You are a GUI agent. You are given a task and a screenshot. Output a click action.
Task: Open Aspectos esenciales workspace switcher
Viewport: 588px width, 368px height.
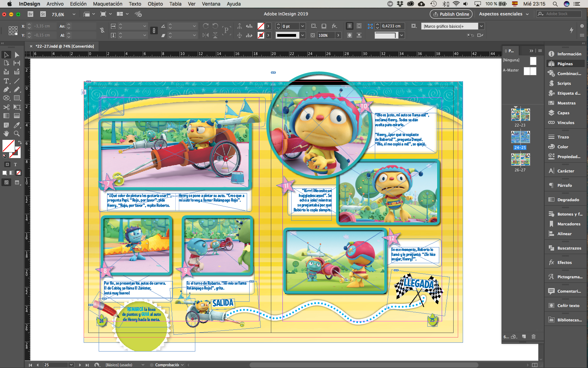(x=504, y=14)
